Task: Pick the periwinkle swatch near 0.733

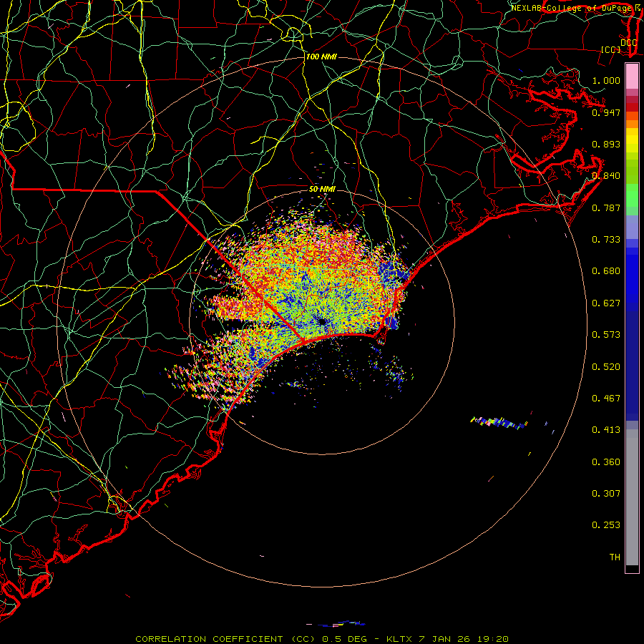Action: [632, 227]
